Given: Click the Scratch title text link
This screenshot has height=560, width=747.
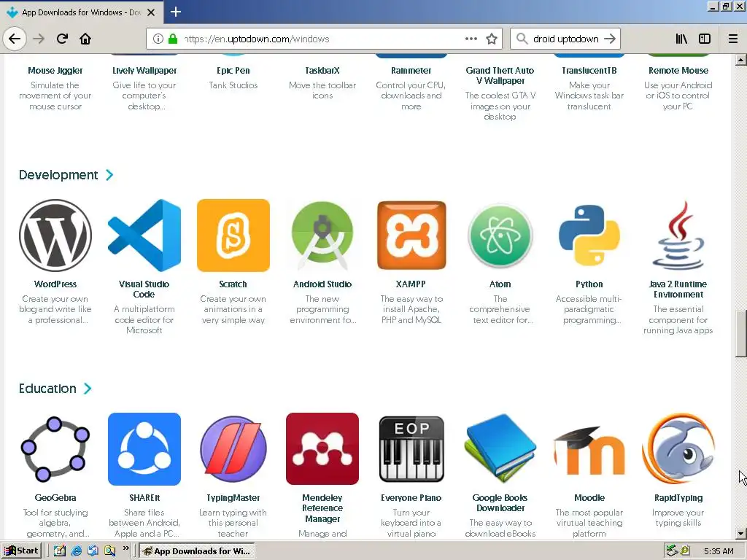Looking at the screenshot, I should [233, 284].
